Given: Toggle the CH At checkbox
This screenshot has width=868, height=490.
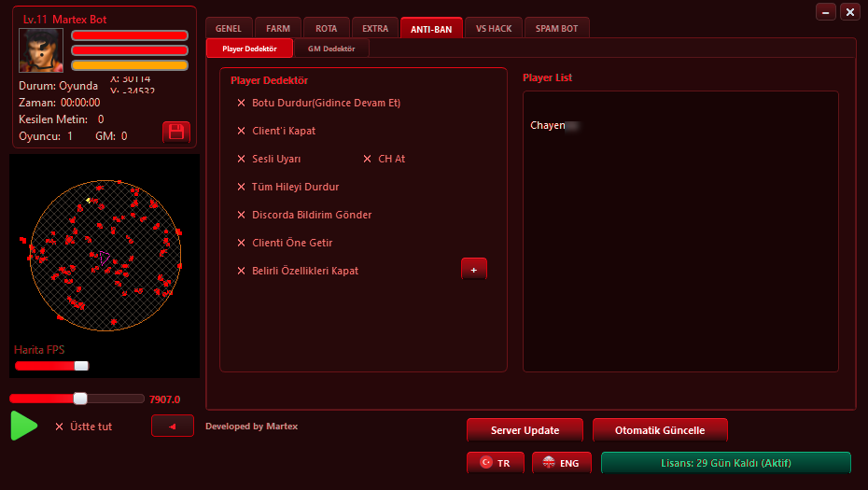Looking at the screenshot, I should click(x=367, y=159).
